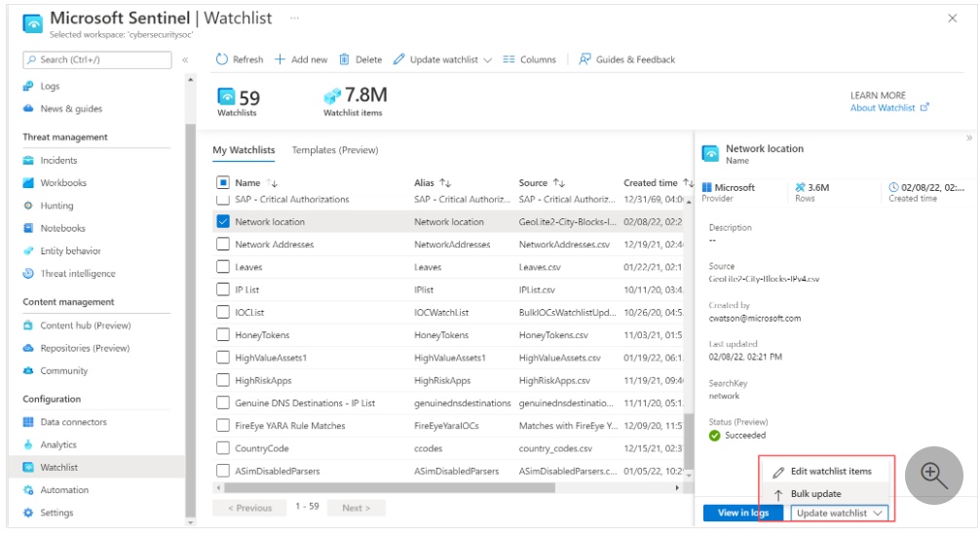This screenshot has width=980, height=536.
Task: Open Workbooks from the sidebar
Action: point(63,182)
